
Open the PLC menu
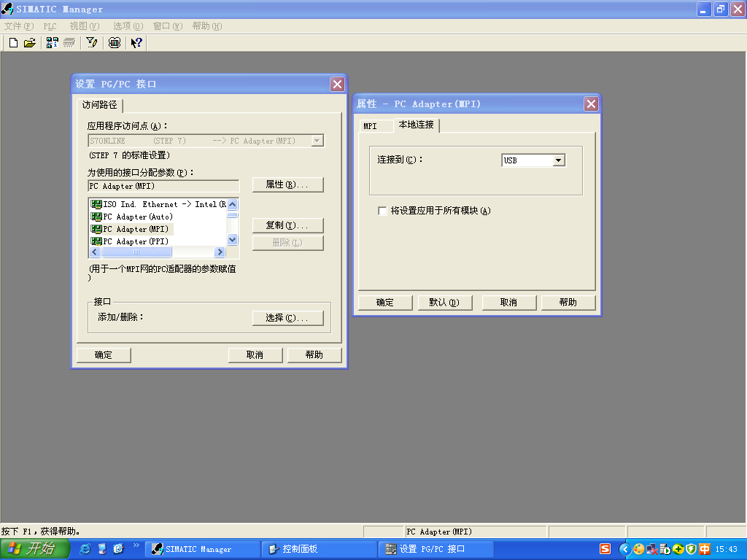[x=50, y=26]
